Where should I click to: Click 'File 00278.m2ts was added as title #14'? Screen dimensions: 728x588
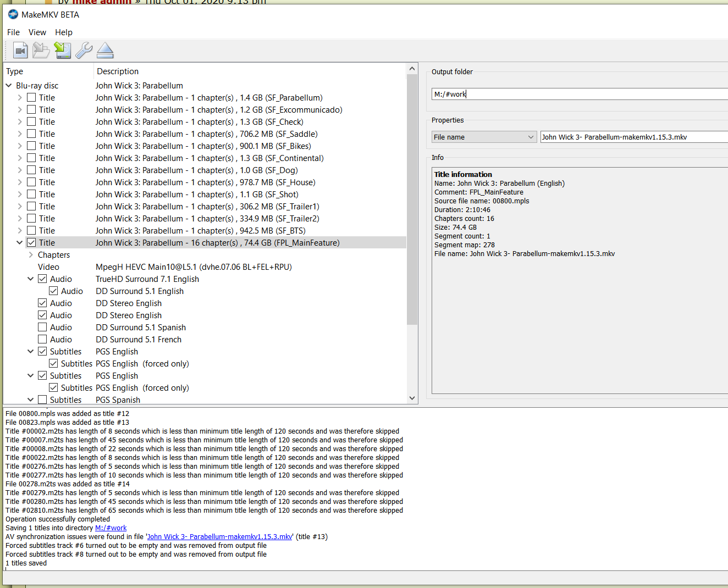pyautogui.click(x=68, y=484)
